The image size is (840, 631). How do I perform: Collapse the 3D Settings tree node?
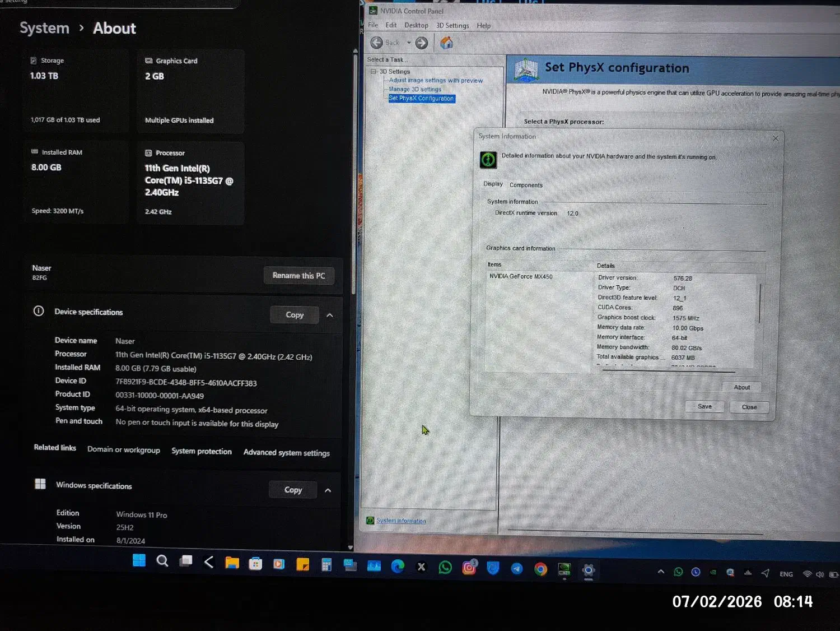[374, 72]
